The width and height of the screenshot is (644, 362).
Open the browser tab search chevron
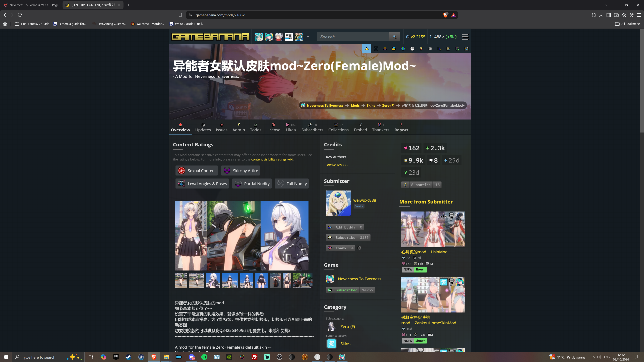coord(606,5)
